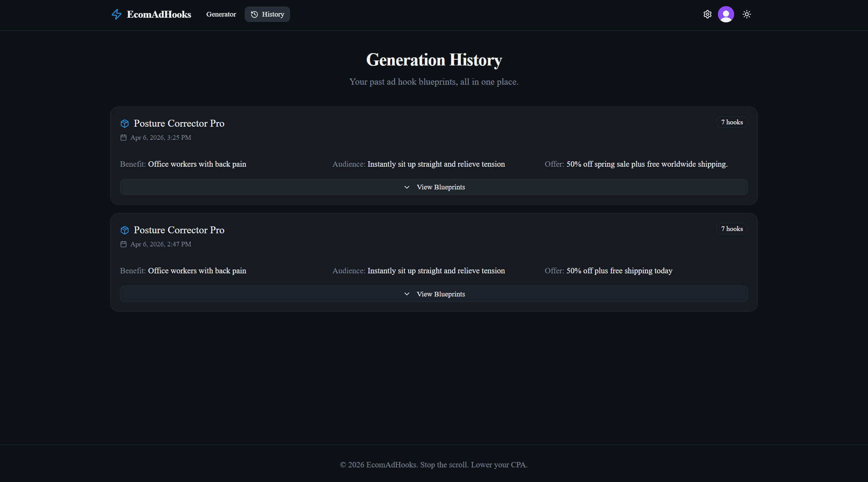Click the footer copyright text

[434, 465]
